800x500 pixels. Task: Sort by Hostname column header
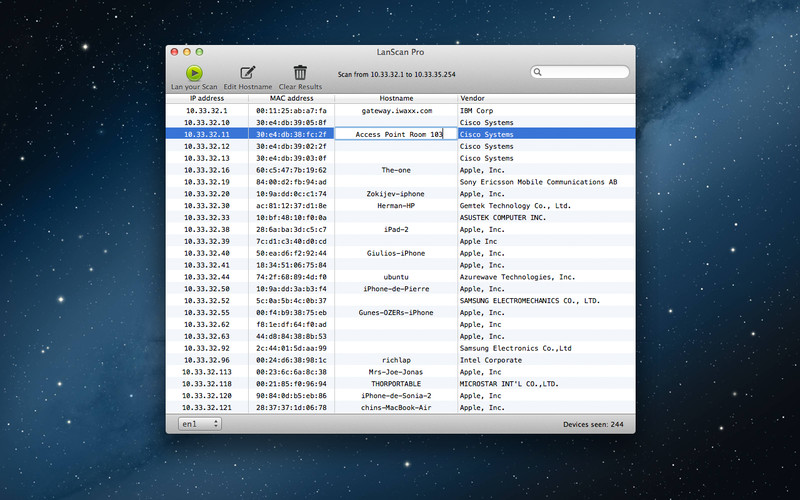tap(396, 98)
